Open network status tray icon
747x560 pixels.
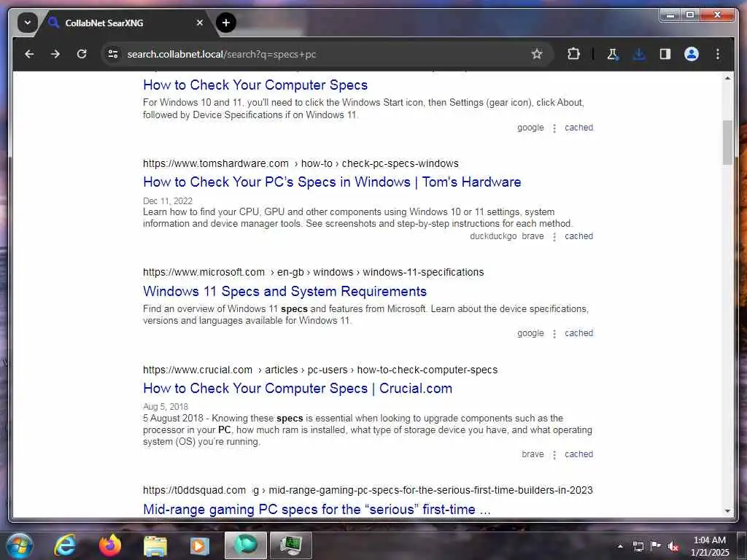[x=638, y=546]
